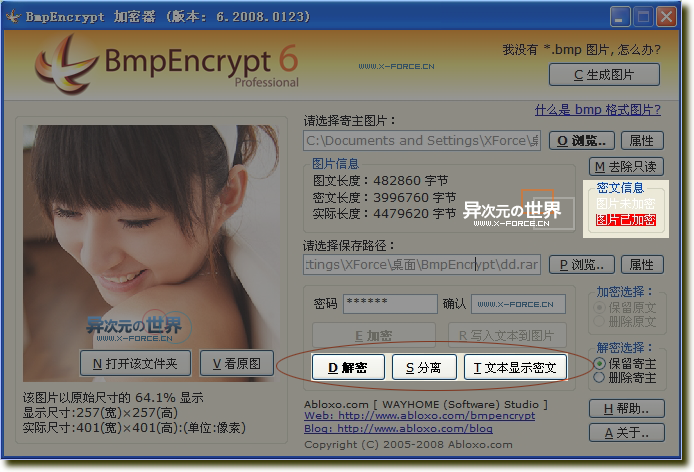Screen dimensions: 694x472
Task: Click the N 打开该文件夹 button
Action: [x=135, y=364]
